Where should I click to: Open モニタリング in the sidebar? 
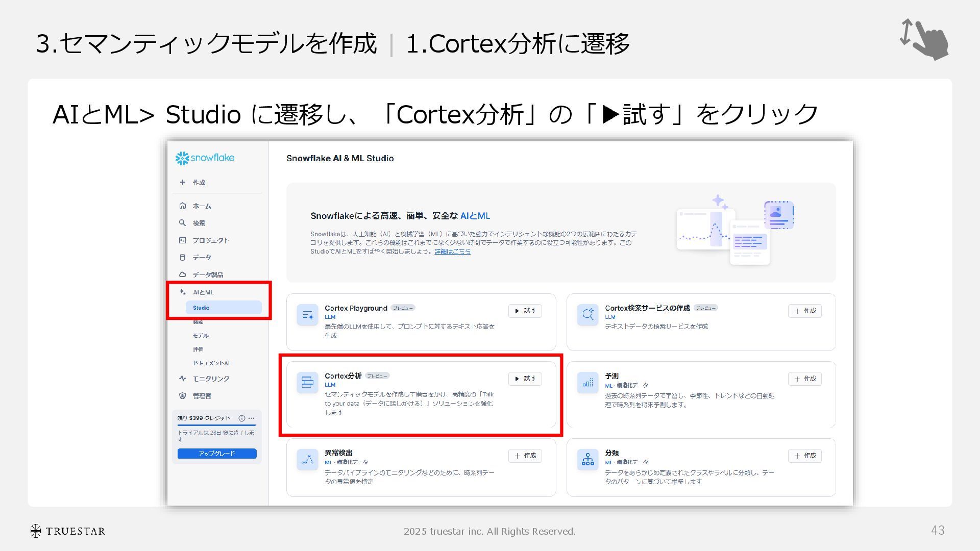coord(211,379)
